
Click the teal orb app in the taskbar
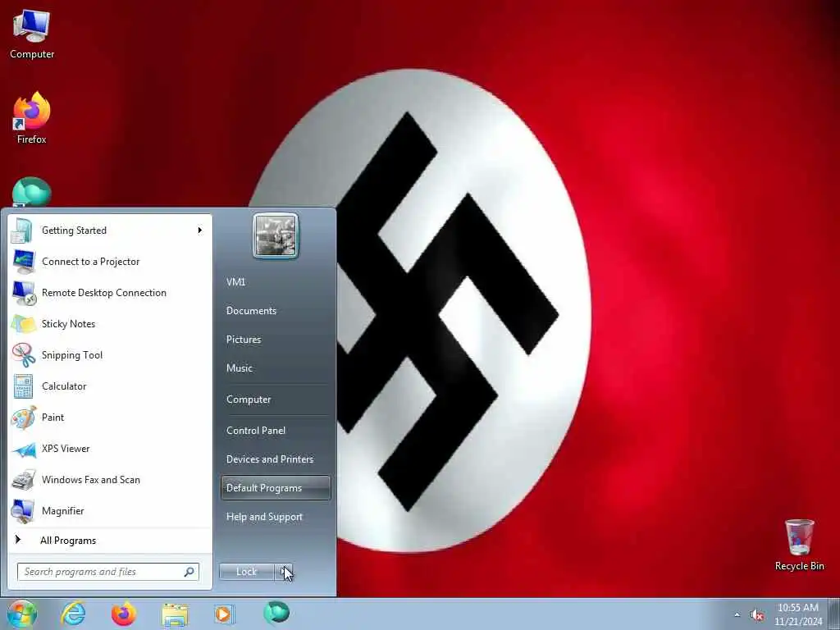tap(276, 613)
